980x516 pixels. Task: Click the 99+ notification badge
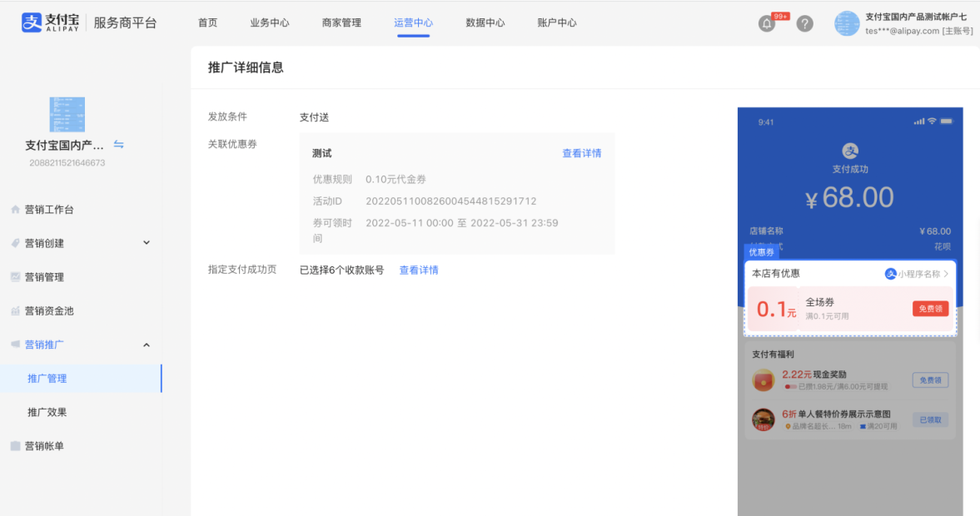pyautogui.click(x=780, y=17)
